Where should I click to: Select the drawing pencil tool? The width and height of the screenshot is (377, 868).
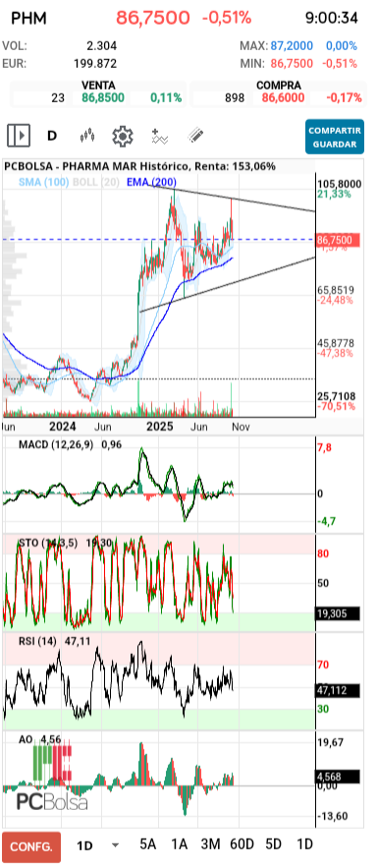click(x=195, y=136)
